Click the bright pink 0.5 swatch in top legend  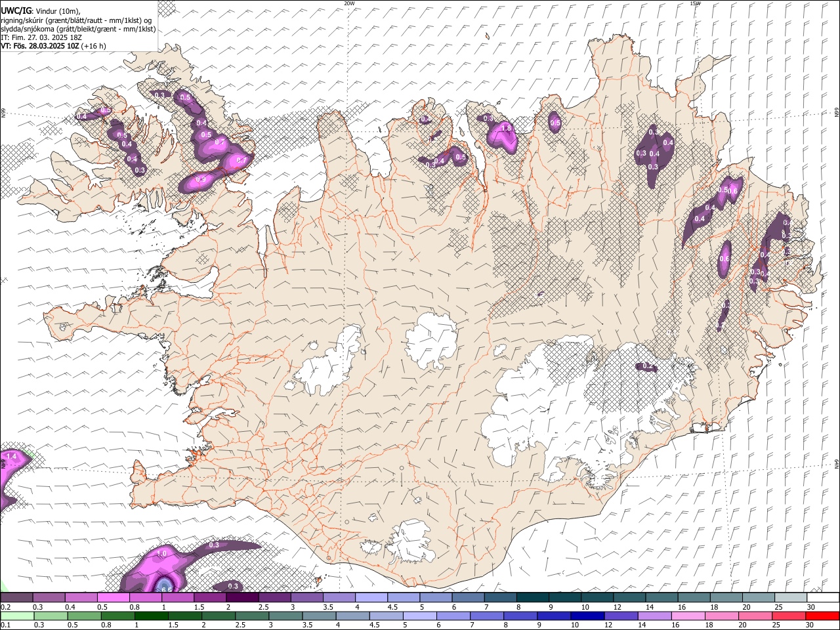pyautogui.click(x=113, y=598)
